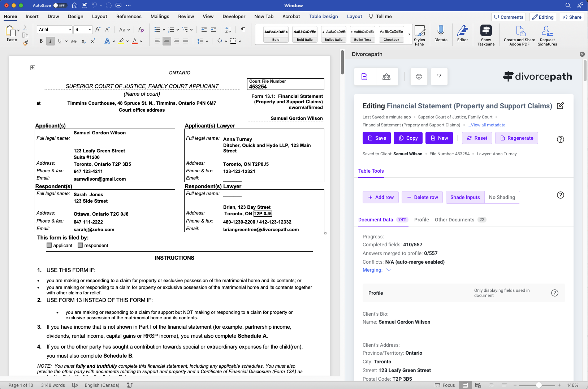Viewport: 588px width, 389px height.
Task: Expand the Merging section chevron
Action: pyautogui.click(x=389, y=270)
